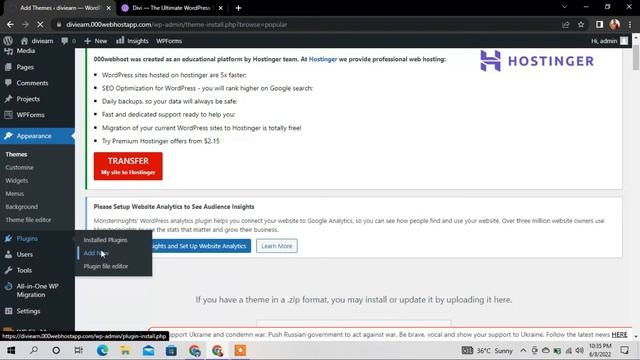Click Set Up Website Analytics button
640x360 pixels.
[x=201, y=246]
